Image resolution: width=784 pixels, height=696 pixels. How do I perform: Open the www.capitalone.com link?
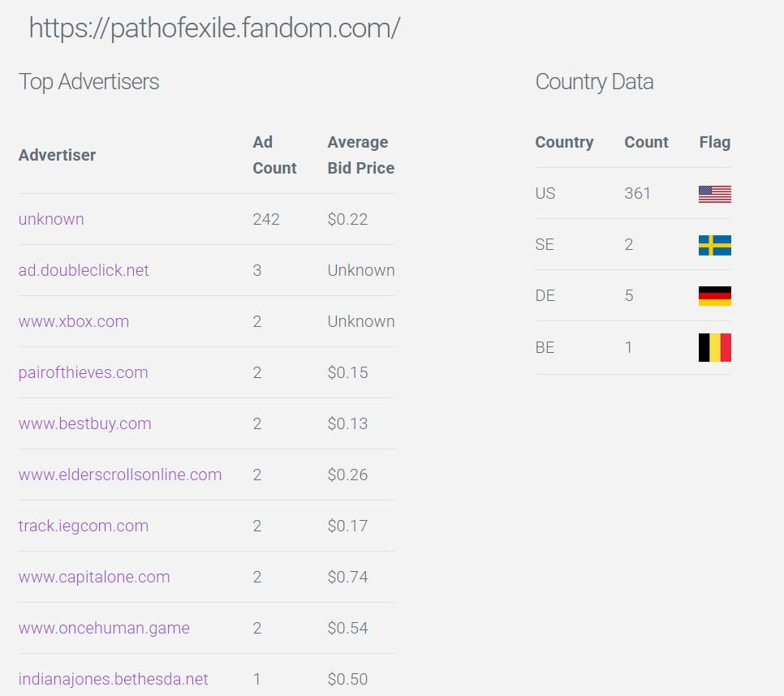(94, 577)
